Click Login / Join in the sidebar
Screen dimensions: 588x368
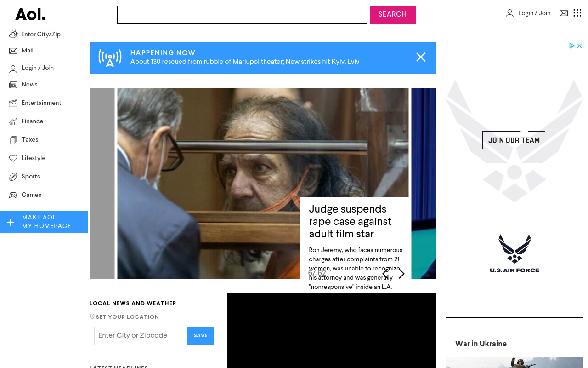(38, 68)
